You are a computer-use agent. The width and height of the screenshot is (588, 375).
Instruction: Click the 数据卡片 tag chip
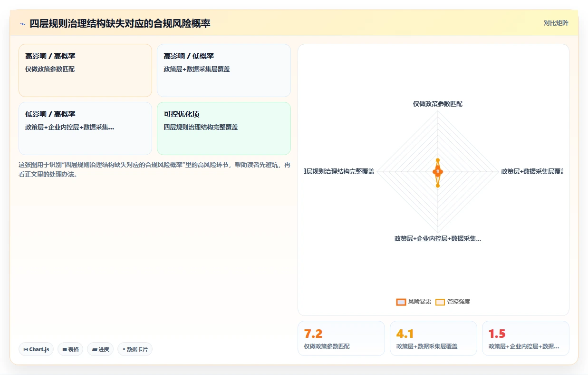click(135, 349)
